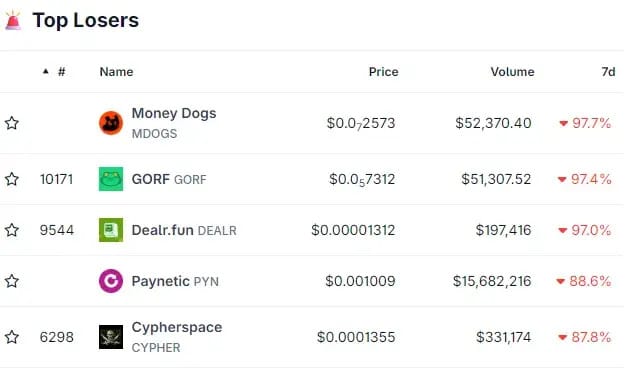Star the Cypherspace row

pyautogui.click(x=12, y=337)
